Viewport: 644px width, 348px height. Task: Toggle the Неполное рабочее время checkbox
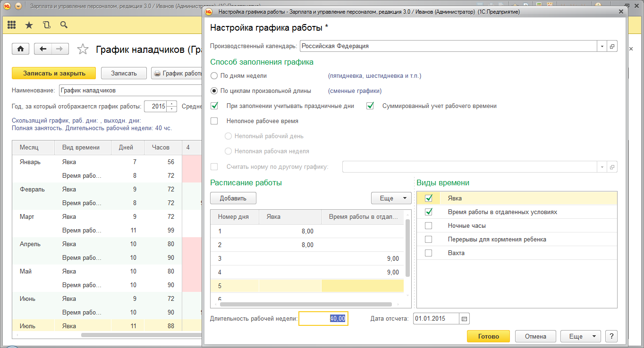tap(214, 121)
